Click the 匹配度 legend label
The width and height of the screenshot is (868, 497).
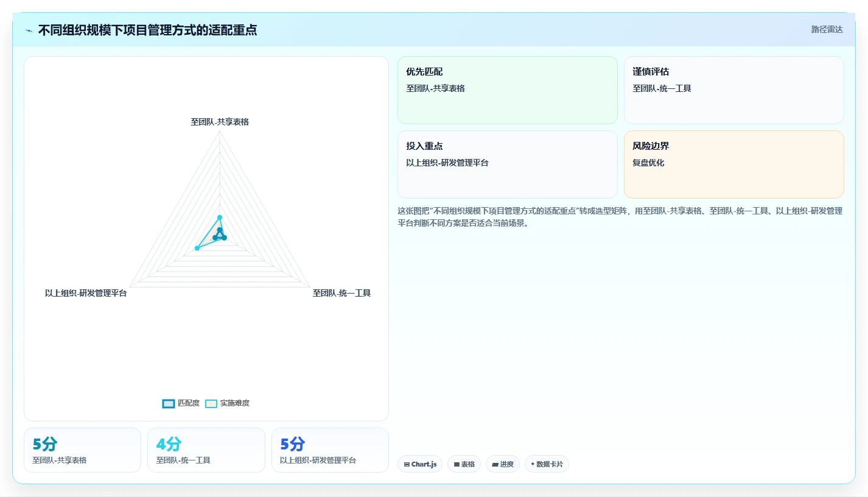[189, 403]
